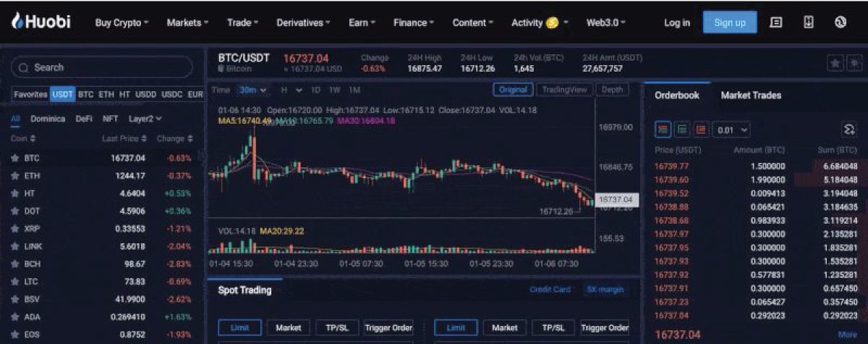Image resolution: width=868 pixels, height=344 pixels.
Task: Open the language globe icon
Action: [841, 22]
